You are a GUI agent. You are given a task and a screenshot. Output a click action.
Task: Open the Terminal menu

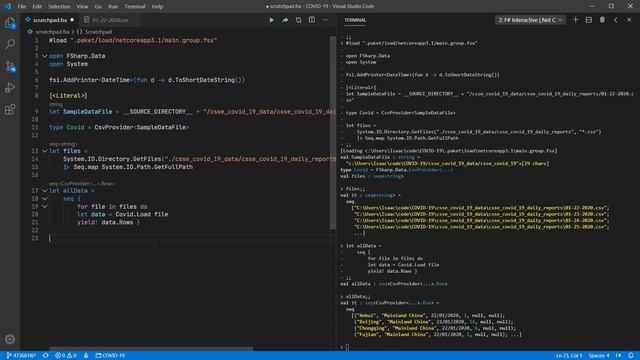tap(135, 7)
